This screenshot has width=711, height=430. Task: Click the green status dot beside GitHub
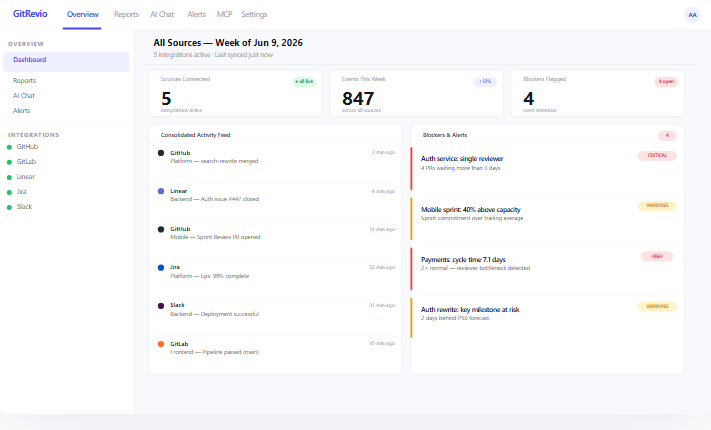click(x=9, y=147)
